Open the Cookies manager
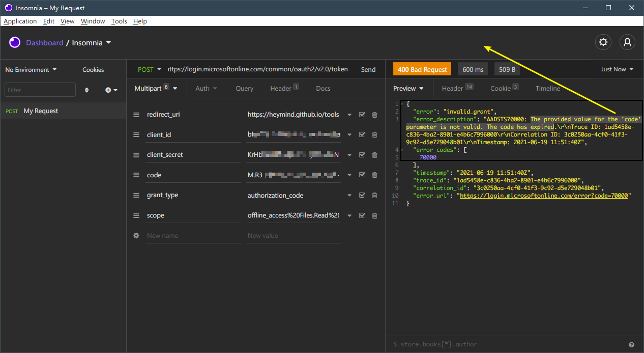This screenshot has height=353, width=644. click(93, 70)
